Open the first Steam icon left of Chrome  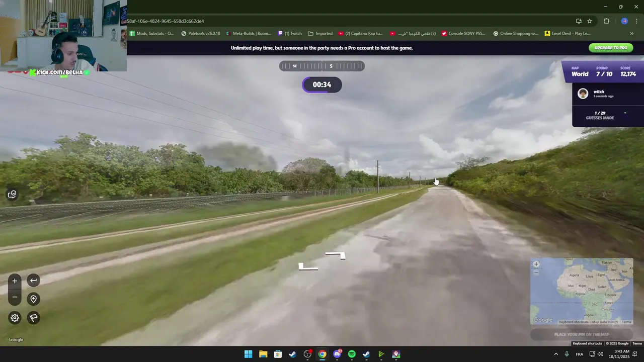point(292,354)
